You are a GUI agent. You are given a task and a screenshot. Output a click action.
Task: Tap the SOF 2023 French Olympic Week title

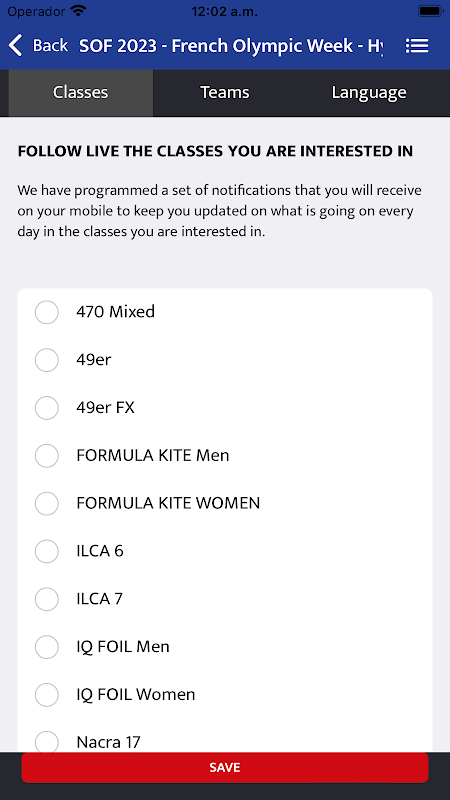point(231,46)
